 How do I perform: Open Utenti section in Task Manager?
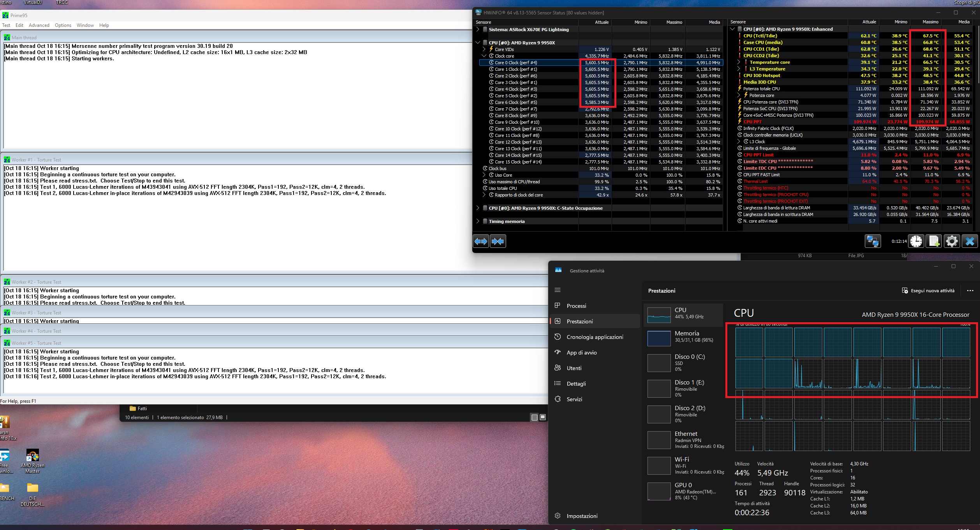(595, 368)
